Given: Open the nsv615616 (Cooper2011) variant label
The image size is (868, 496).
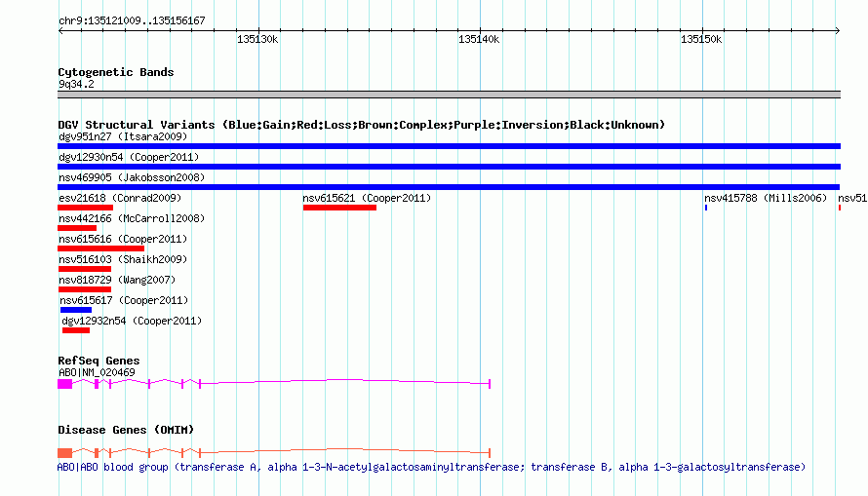Looking at the screenshot, I should [123, 239].
